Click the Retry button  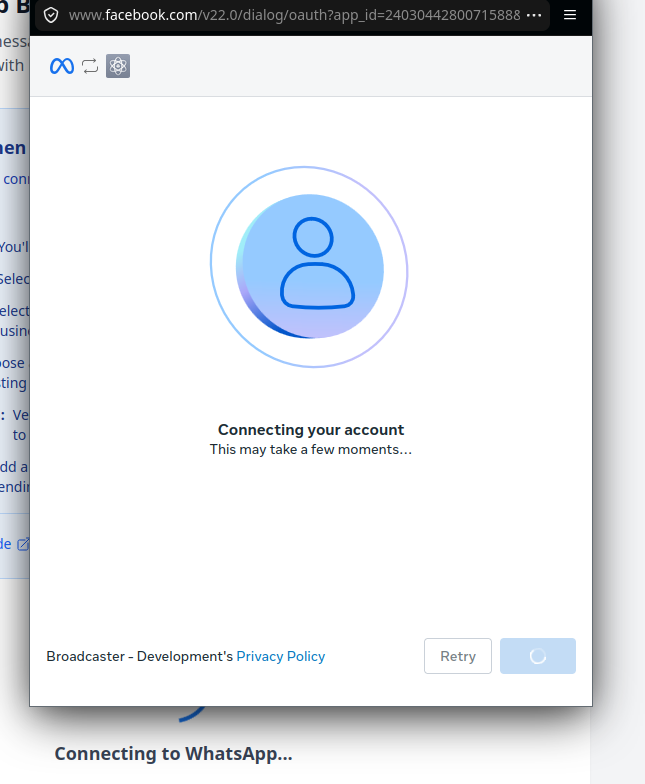coord(458,656)
